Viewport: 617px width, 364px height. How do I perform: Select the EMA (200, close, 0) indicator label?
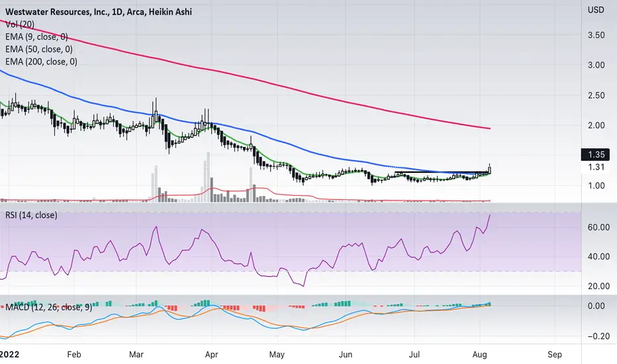(x=41, y=62)
